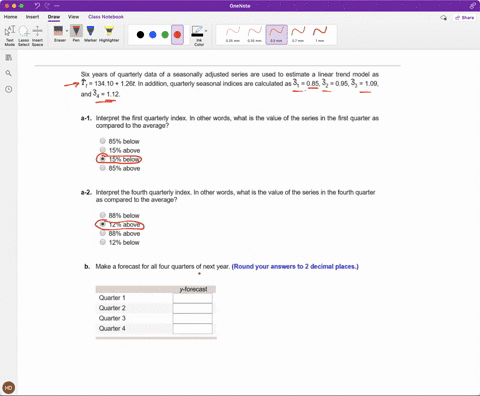480x396 pixels.
Task: Switch to the Draw tab
Action: (54, 17)
